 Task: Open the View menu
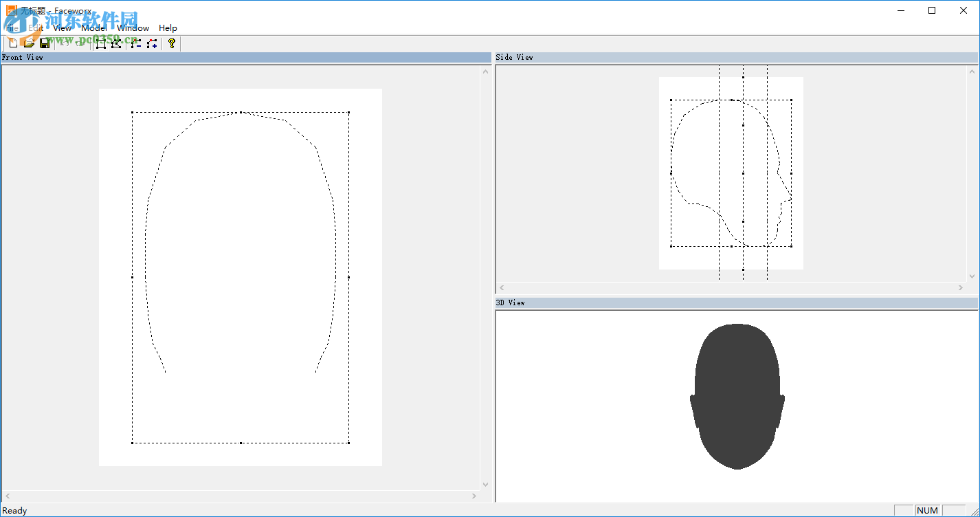coord(61,27)
